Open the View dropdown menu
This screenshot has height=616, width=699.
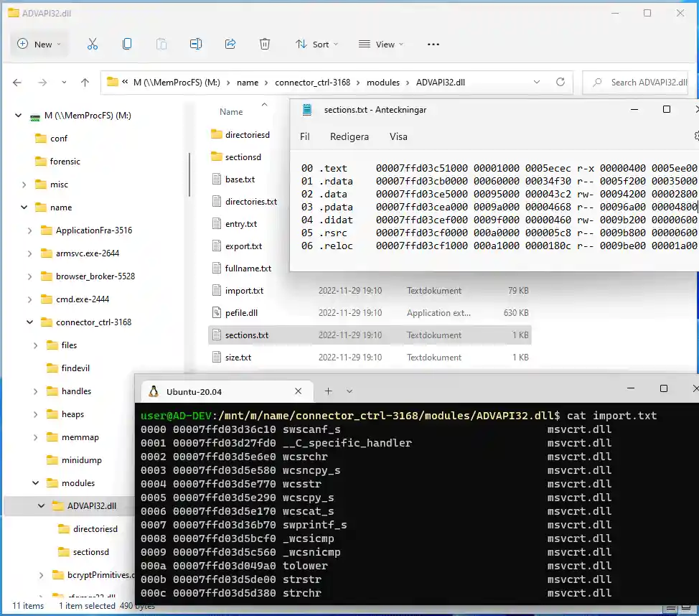tap(381, 44)
